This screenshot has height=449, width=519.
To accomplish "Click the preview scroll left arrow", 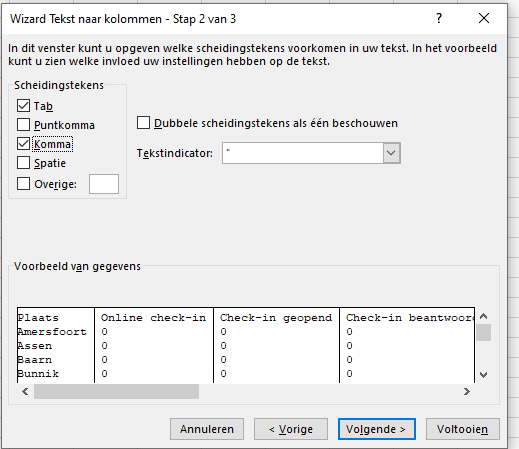I will tap(25, 391).
